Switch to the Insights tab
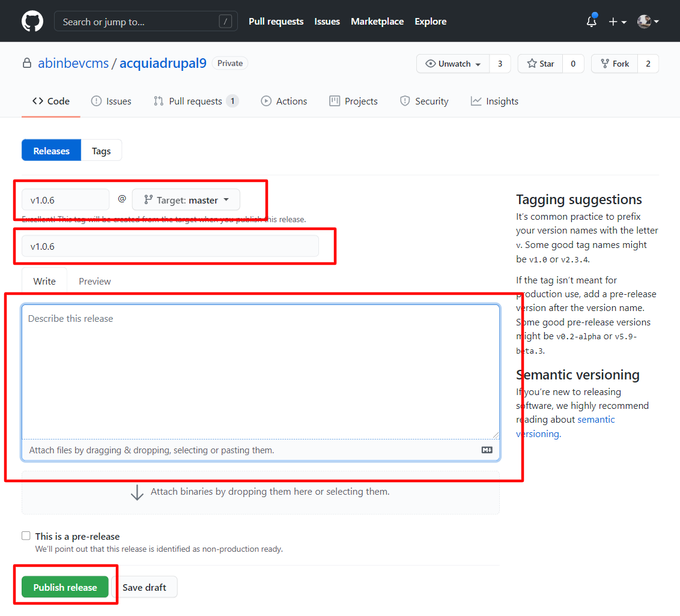The height and width of the screenshot is (616, 680). click(x=494, y=101)
